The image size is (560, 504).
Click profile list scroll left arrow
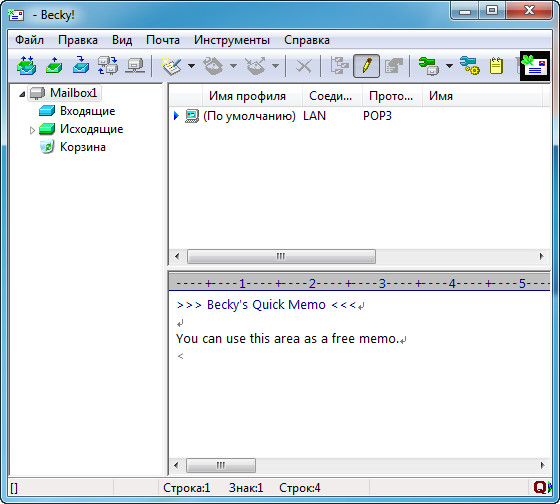(177, 256)
